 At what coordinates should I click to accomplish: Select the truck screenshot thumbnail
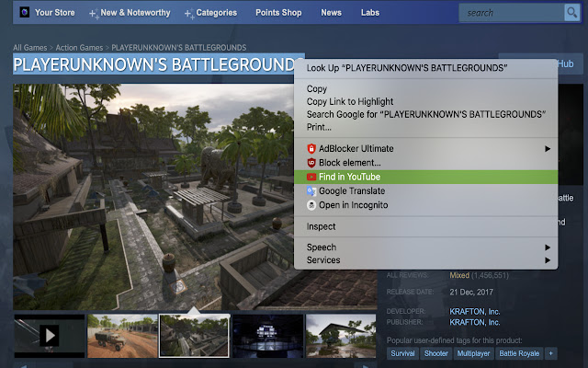tap(122, 335)
